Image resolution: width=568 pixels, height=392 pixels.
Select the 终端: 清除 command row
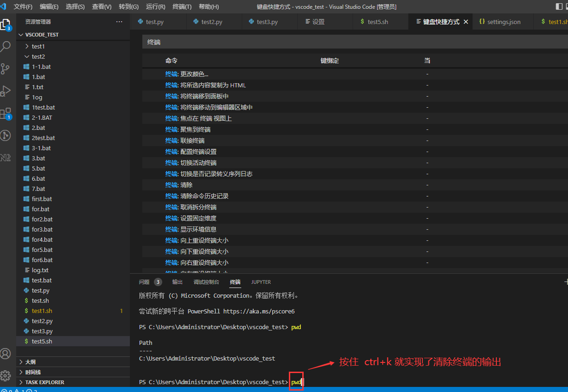[x=355, y=185]
